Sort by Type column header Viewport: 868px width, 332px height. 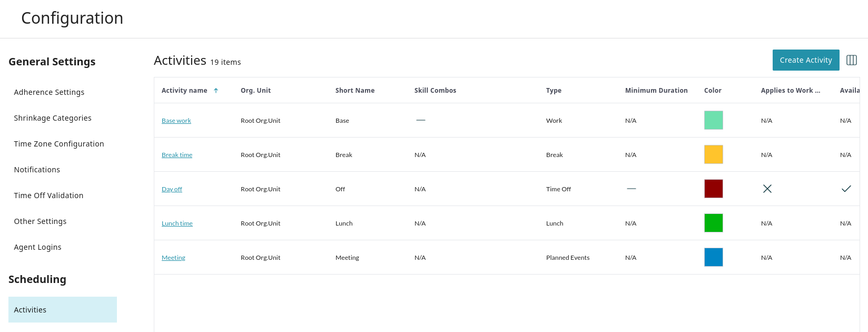(x=554, y=91)
